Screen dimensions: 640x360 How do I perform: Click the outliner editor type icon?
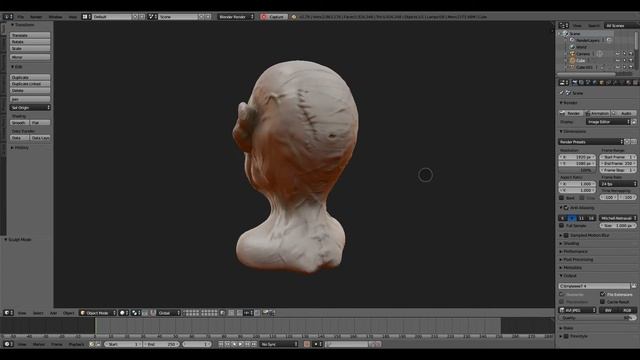pyautogui.click(x=564, y=25)
